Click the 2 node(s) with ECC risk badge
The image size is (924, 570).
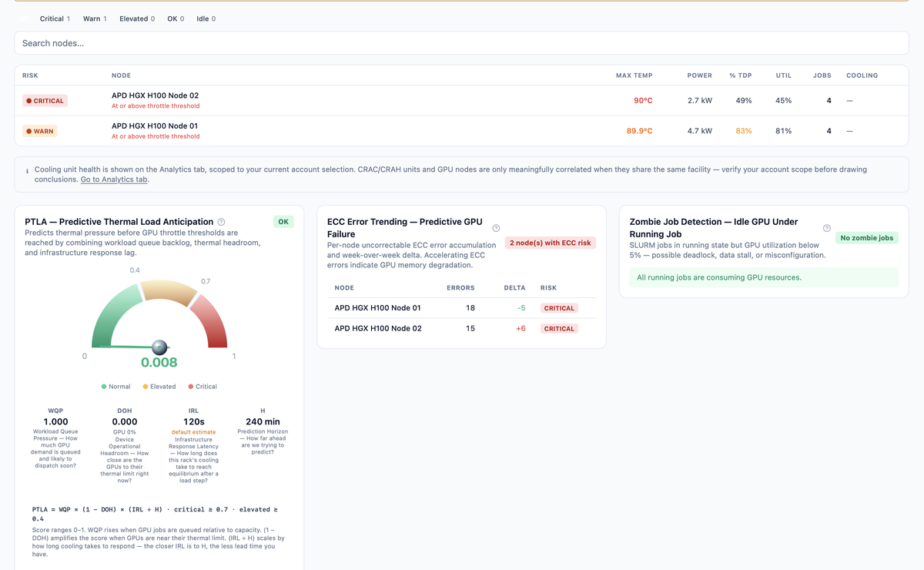pos(551,243)
